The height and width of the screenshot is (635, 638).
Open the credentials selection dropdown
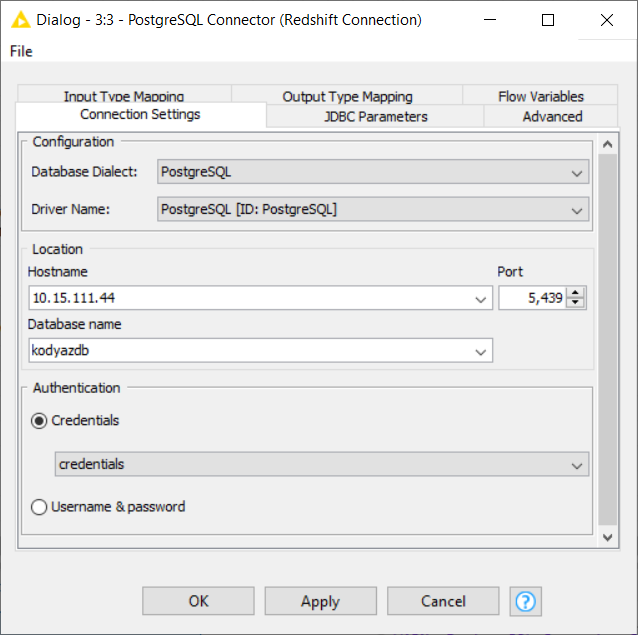(321, 464)
